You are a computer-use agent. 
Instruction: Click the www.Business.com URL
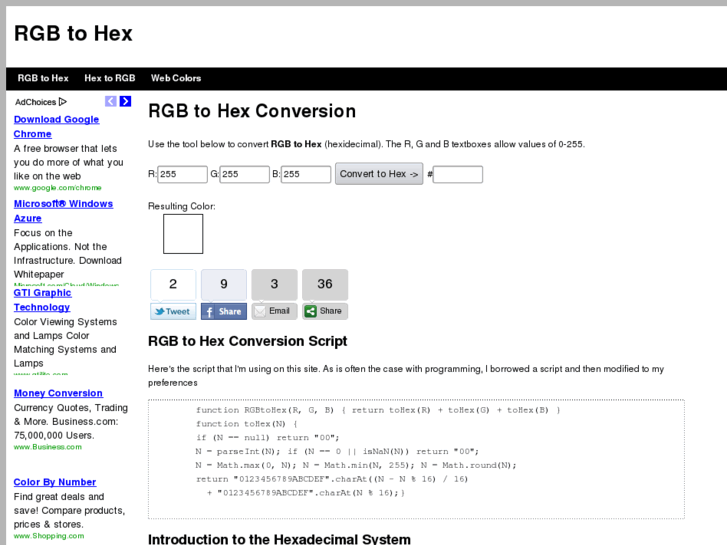tap(48, 447)
